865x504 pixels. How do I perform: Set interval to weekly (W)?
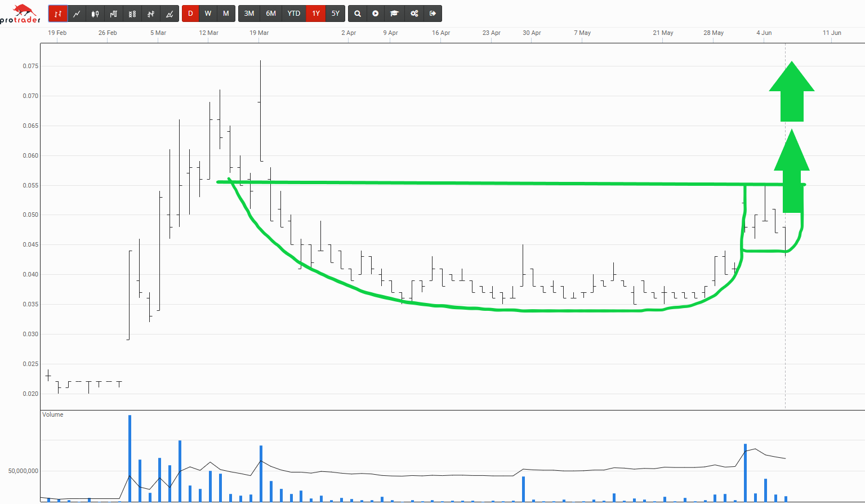click(208, 14)
